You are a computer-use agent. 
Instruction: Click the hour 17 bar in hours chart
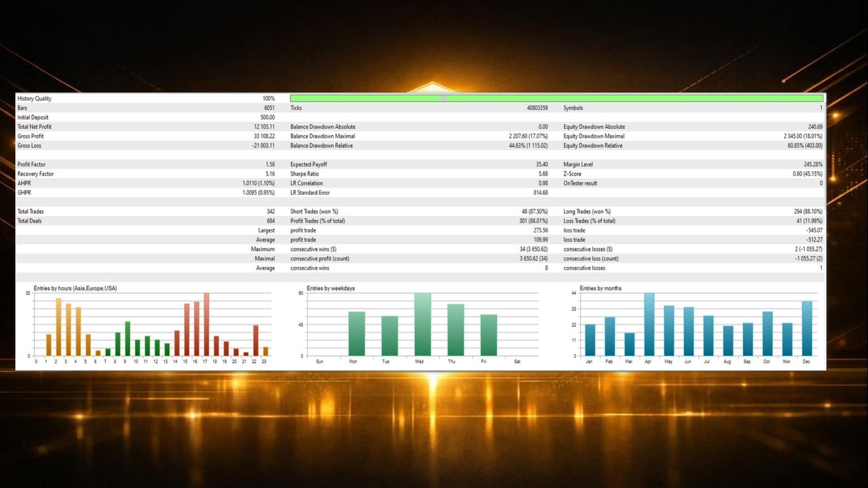pyautogui.click(x=206, y=324)
